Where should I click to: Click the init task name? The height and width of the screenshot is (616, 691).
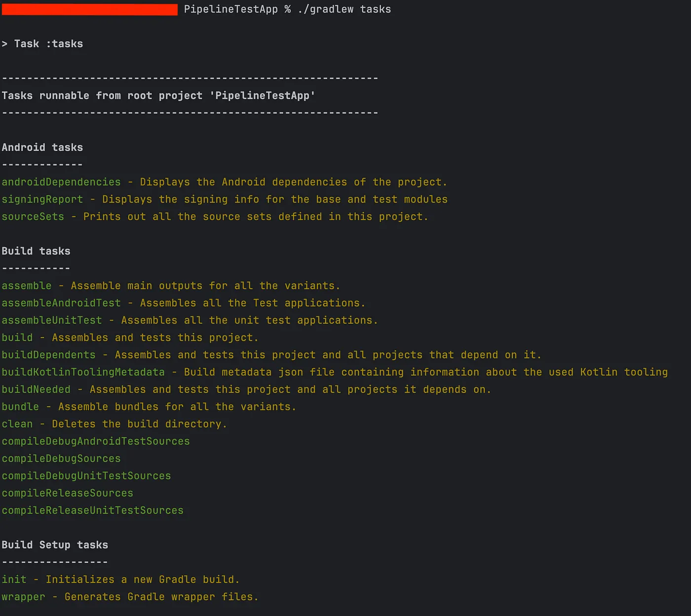click(14, 579)
